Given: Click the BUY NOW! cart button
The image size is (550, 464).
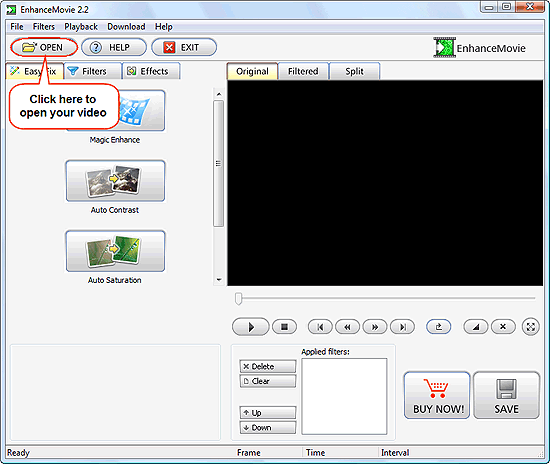Looking at the screenshot, I should click(x=437, y=395).
